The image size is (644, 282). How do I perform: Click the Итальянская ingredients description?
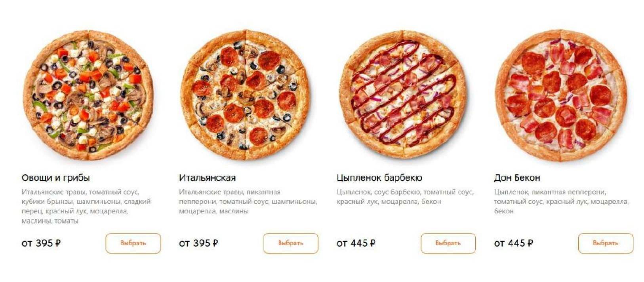(x=248, y=202)
